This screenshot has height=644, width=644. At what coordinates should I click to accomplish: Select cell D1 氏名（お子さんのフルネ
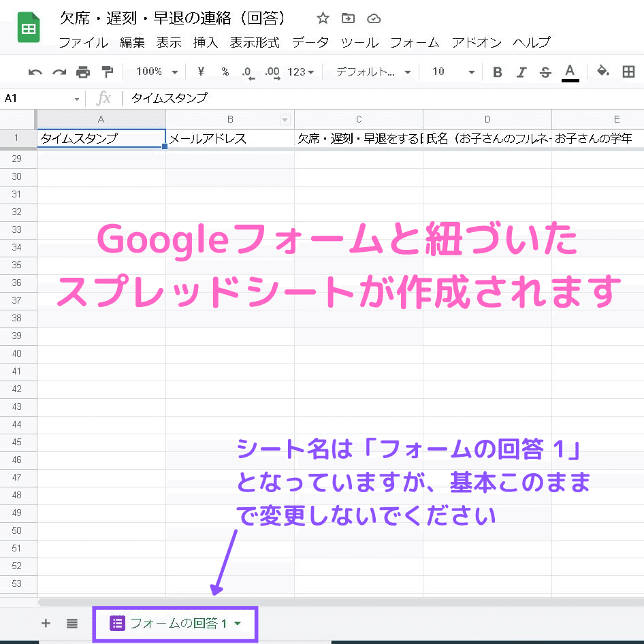[x=487, y=138]
